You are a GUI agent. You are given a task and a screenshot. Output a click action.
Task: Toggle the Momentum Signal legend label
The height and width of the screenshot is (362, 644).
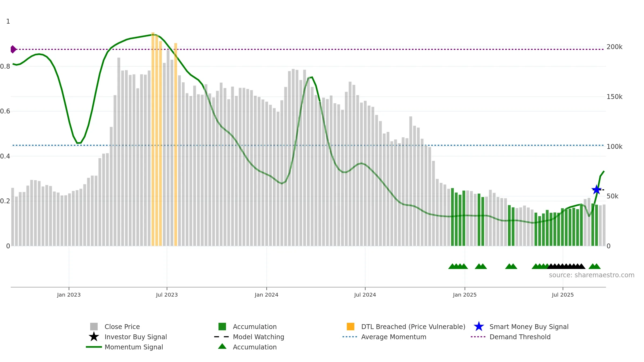134,347
